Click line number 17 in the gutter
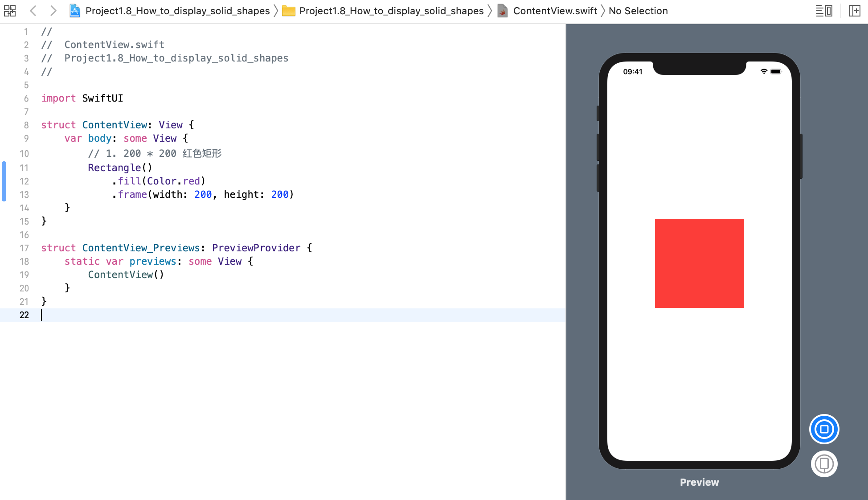 [x=24, y=248]
